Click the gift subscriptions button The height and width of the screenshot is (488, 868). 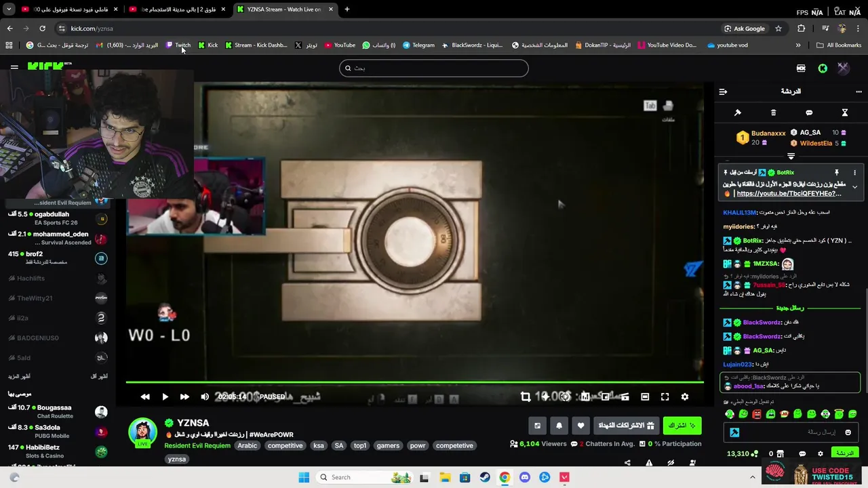coord(626,426)
